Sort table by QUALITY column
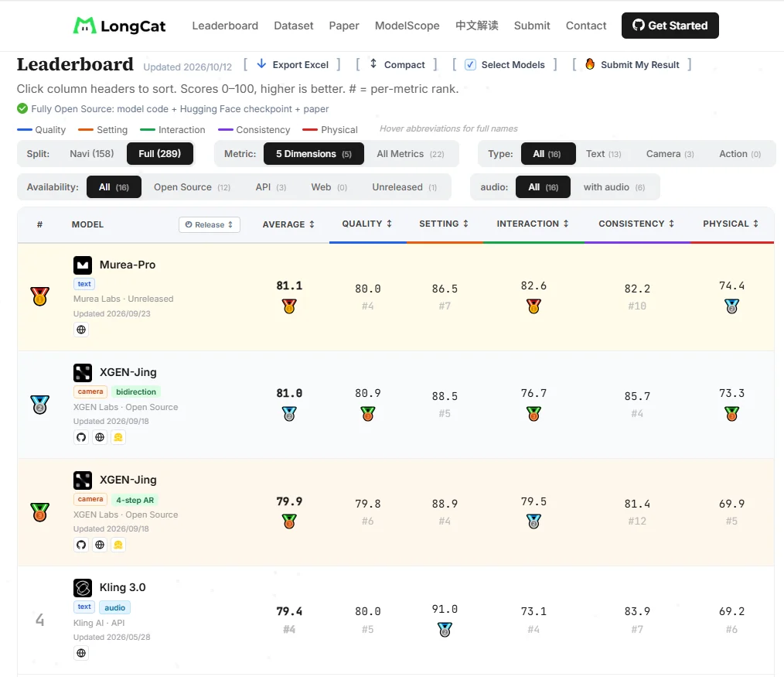Image resolution: width=784 pixels, height=677 pixels. (x=367, y=224)
